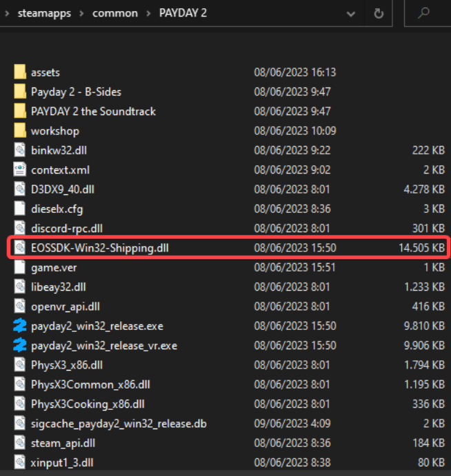Click the PhysX3Cooking_x86.dll file icon
Screen dimensions: 451x476
[20, 404]
